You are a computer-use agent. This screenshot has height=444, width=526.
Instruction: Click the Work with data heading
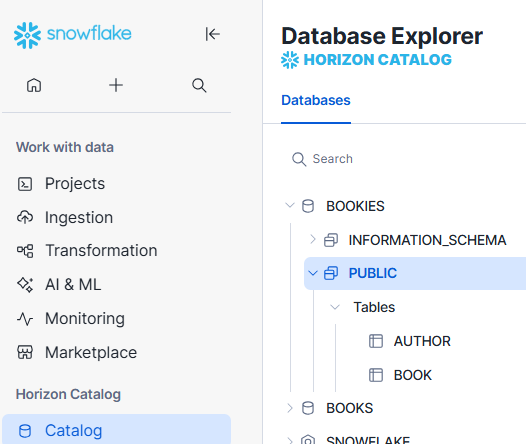click(65, 148)
